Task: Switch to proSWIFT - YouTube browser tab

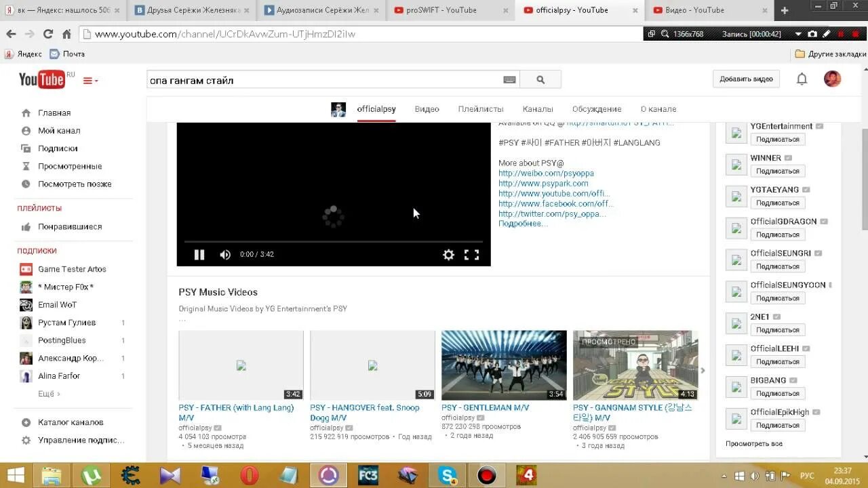Action: tap(451, 10)
